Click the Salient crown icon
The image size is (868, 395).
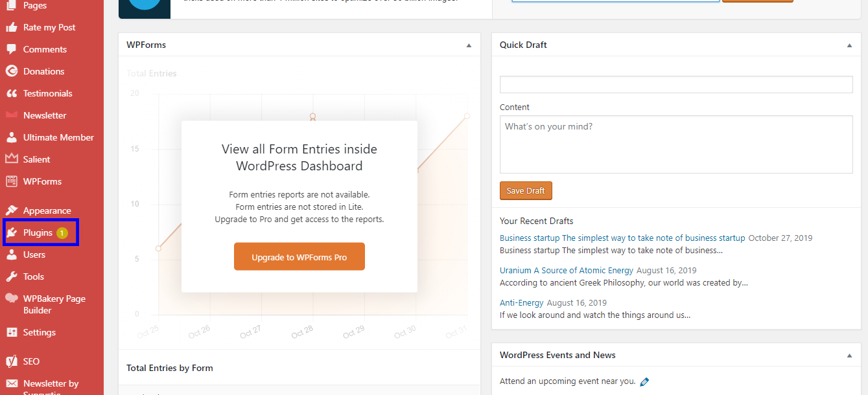12,159
